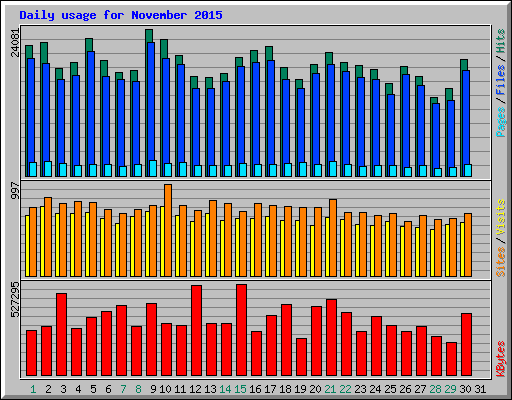Select the yellow sites bar for day 2

42,241
